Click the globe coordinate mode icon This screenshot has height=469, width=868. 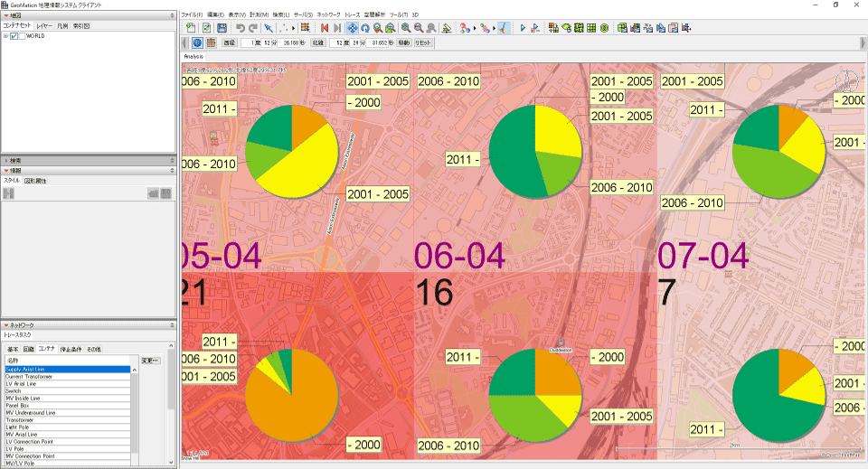(198, 42)
